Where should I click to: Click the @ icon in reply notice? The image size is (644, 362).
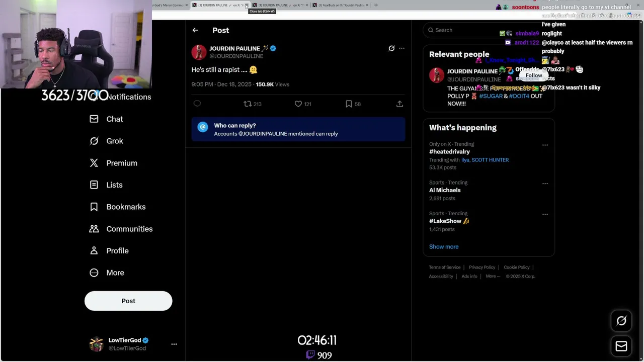point(203,127)
